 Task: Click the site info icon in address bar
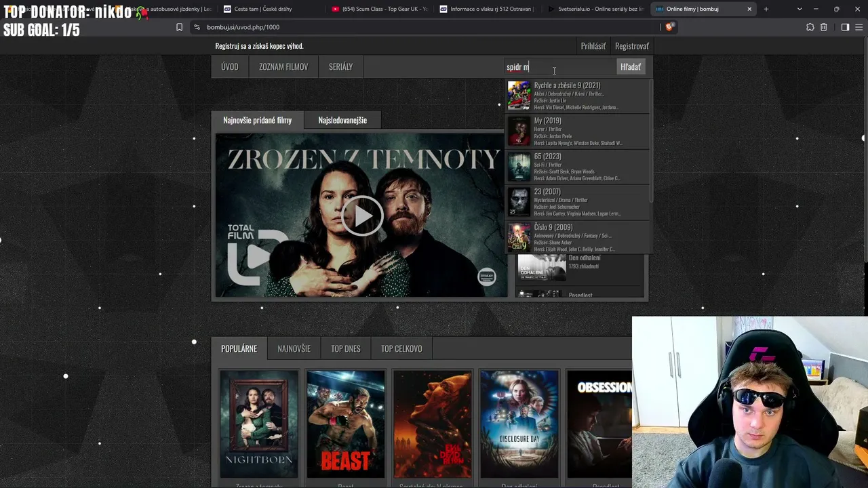pyautogui.click(x=197, y=27)
